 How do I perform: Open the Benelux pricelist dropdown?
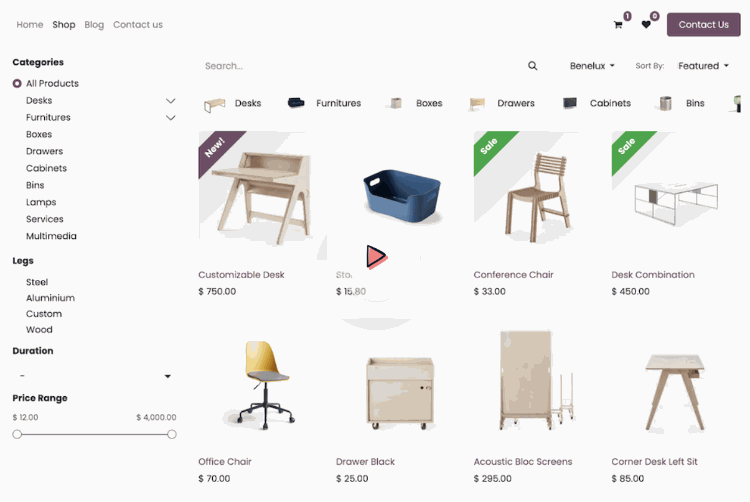(x=592, y=66)
